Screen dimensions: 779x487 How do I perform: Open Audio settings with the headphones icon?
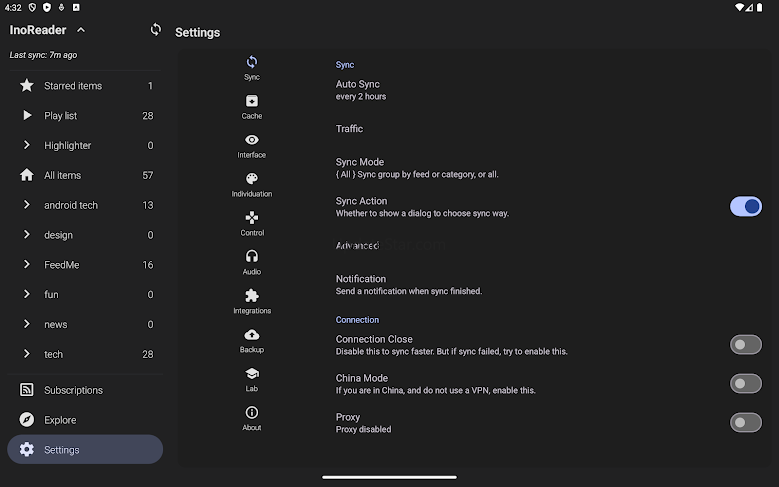click(x=252, y=262)
